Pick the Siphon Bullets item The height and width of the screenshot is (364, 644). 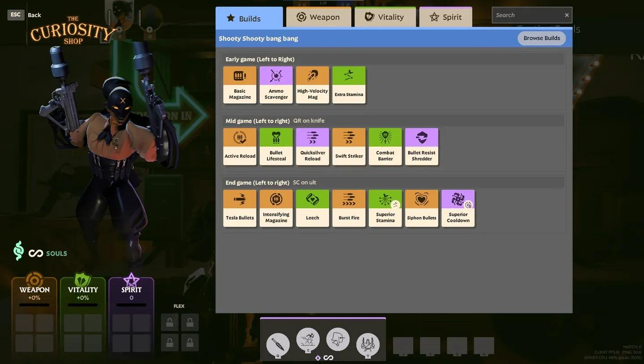tap(422, 209)
